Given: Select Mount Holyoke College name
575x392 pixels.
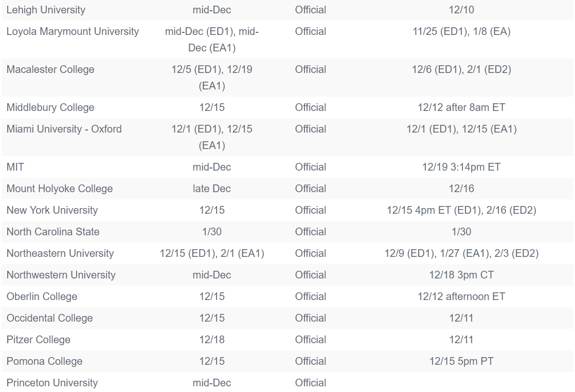Looking at the screenshot, I should tap(60, 189).
